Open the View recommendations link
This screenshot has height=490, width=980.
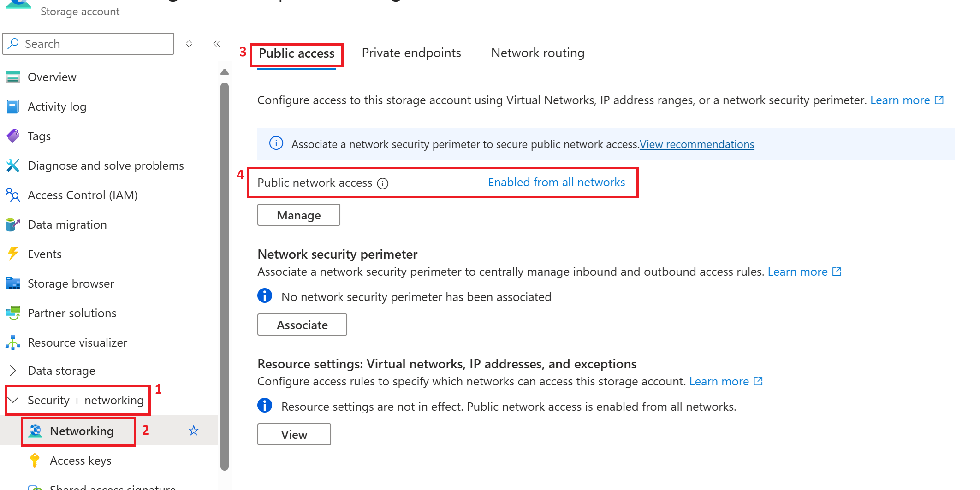[697, 144]
